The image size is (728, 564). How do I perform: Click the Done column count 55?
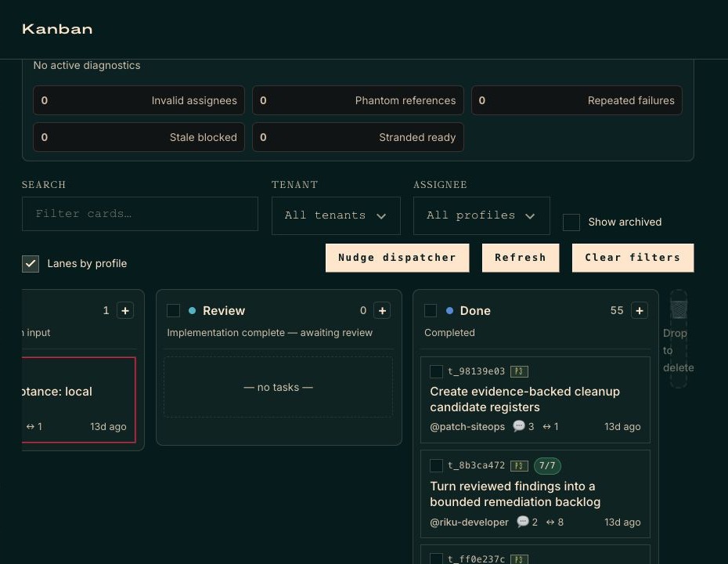617,310
